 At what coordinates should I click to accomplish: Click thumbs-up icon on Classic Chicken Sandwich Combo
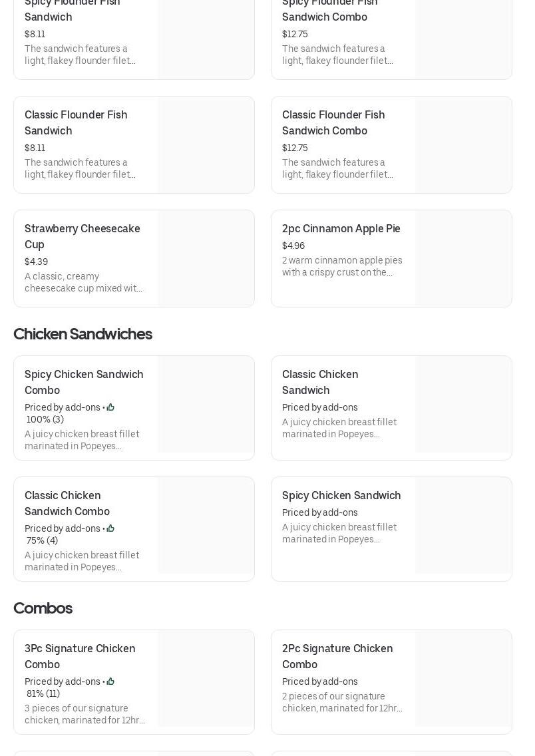point(110,528)
